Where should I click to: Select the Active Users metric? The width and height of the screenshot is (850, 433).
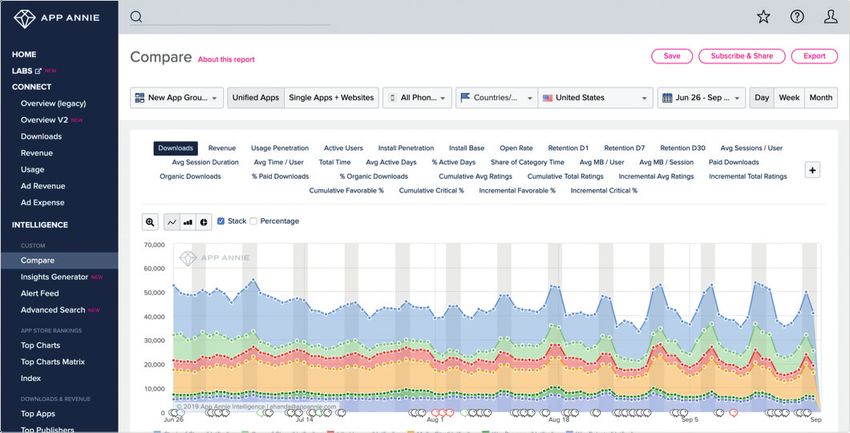tap(343, 148)
